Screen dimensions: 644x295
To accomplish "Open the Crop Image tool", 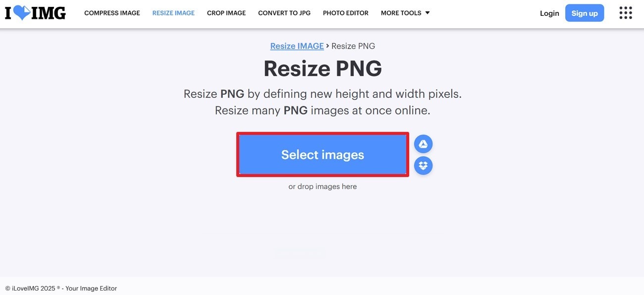I will [x=226, y=13].
